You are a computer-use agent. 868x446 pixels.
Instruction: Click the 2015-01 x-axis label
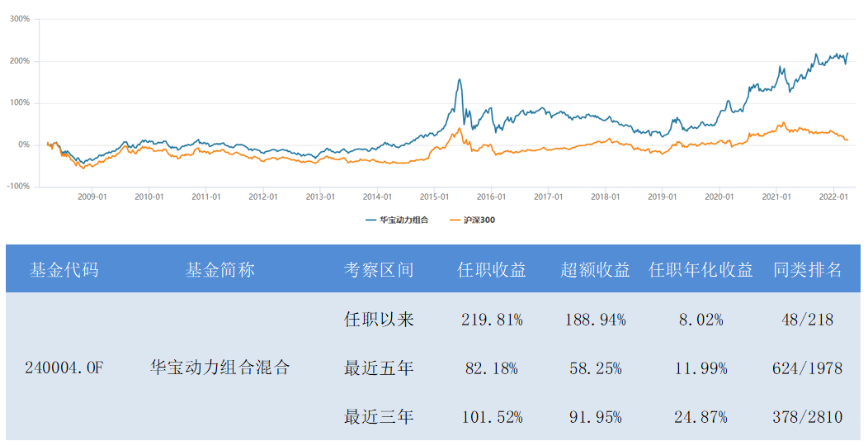point(433,197)
